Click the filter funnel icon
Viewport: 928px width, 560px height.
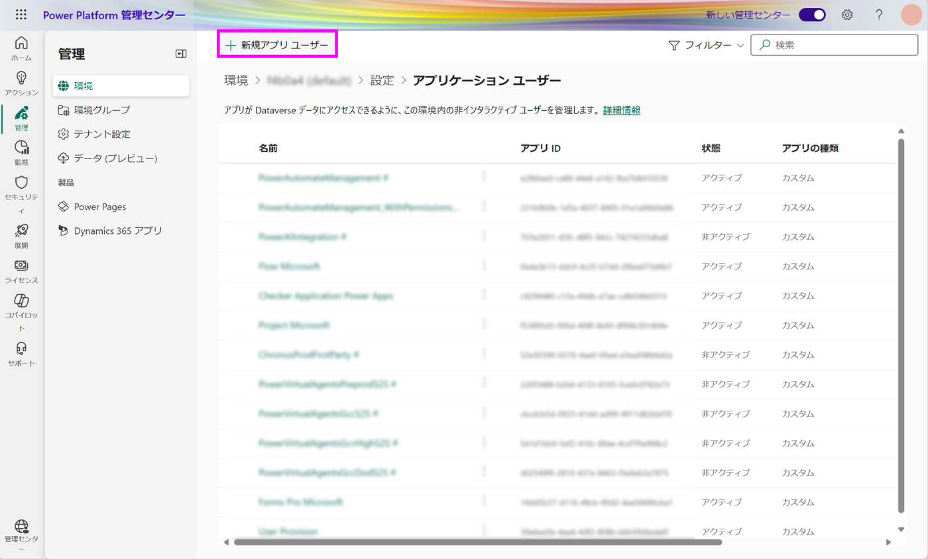(x=674, y=45)
